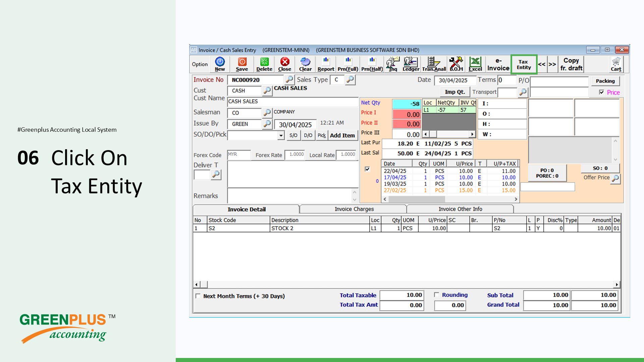Switch to the Invoice Other Info tab
644x362 pixels.
point(460,209)
